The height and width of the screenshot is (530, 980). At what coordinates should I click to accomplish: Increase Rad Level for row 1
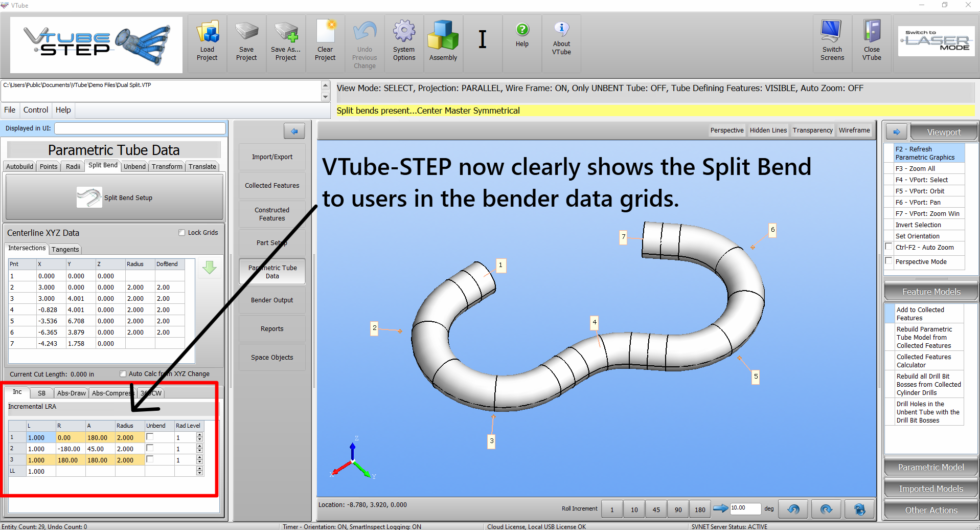(x=200, y=435)
